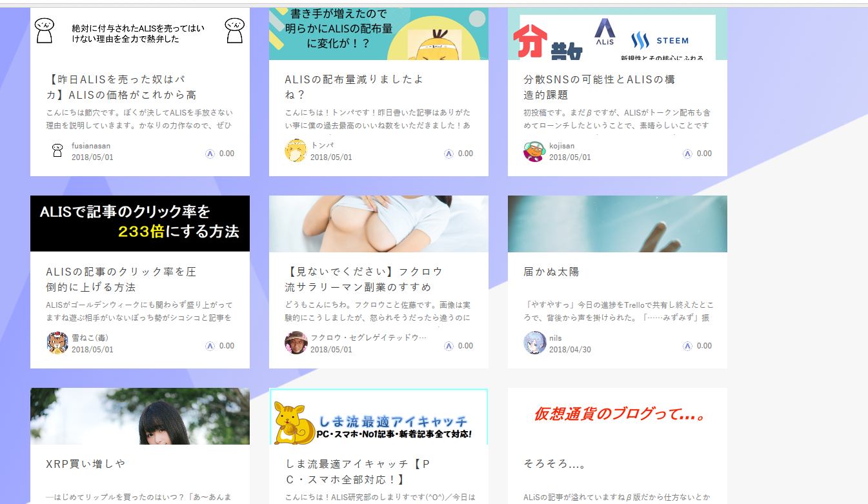The width and height of the screenshot is (868, 504).
Task: Click ALIS token icon on nils' card
Action: pos(687,346)
